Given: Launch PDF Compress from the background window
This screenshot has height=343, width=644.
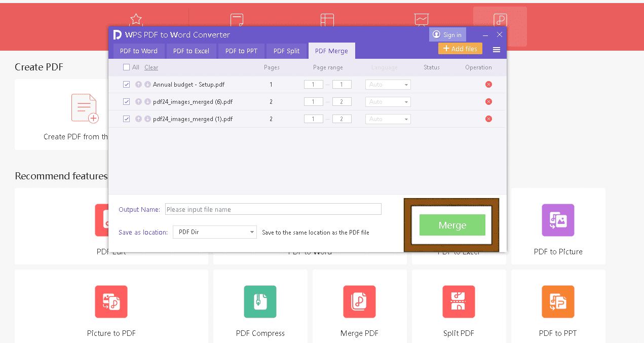Looking at the screenshot, I should (260, 301).
